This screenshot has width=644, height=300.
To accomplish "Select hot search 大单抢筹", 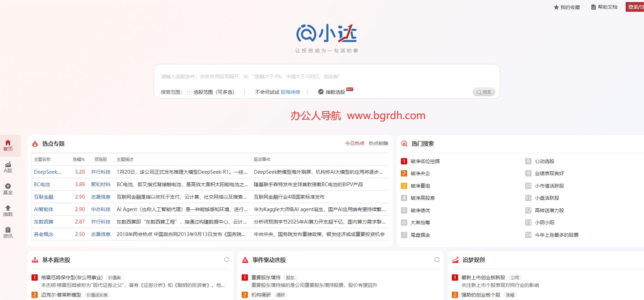I will [420, 222].
